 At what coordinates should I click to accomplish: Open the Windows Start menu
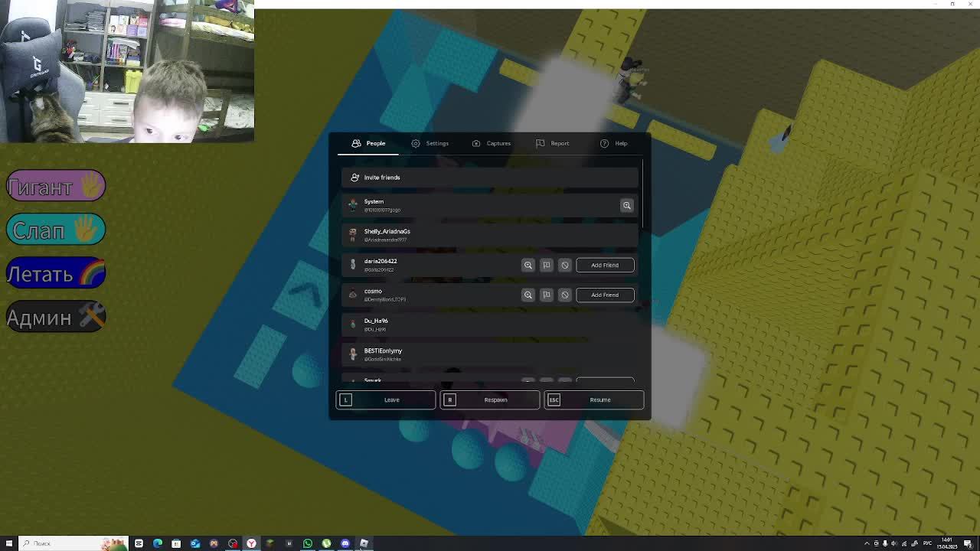tap(9, 543)
